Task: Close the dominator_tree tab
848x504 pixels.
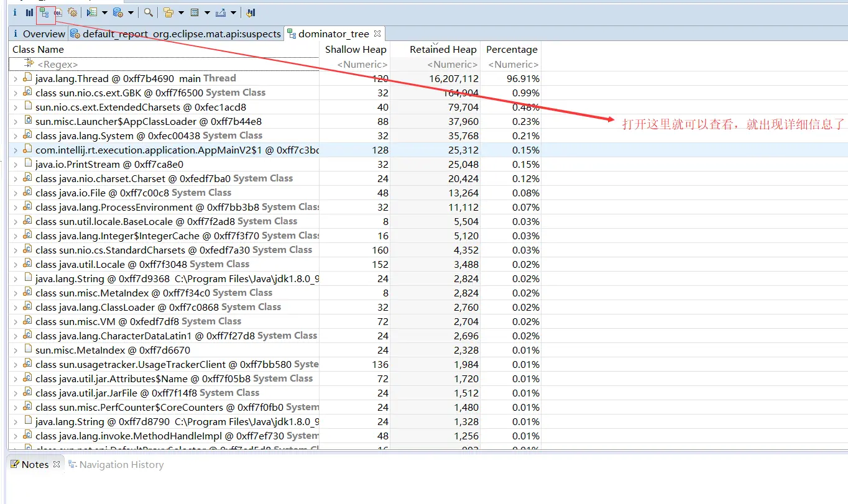Action: click(377, 33)
